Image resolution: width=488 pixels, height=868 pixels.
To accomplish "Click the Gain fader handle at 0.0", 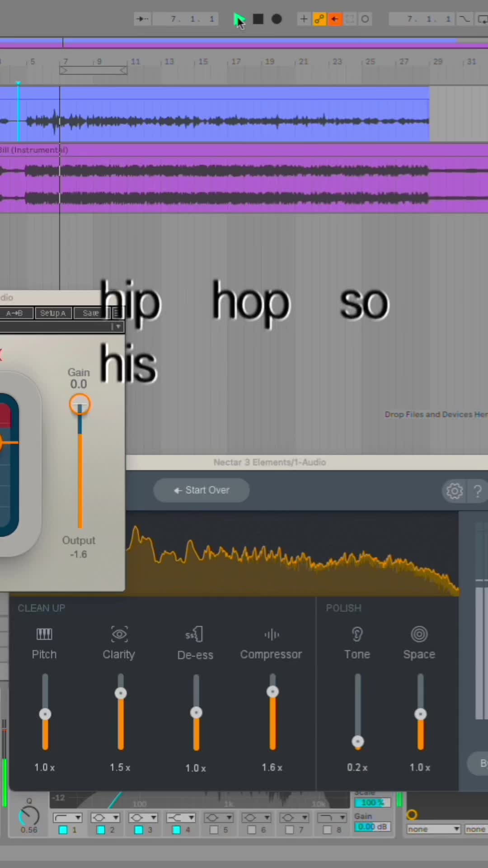I will pyautogui.click(x=80, y=404).
